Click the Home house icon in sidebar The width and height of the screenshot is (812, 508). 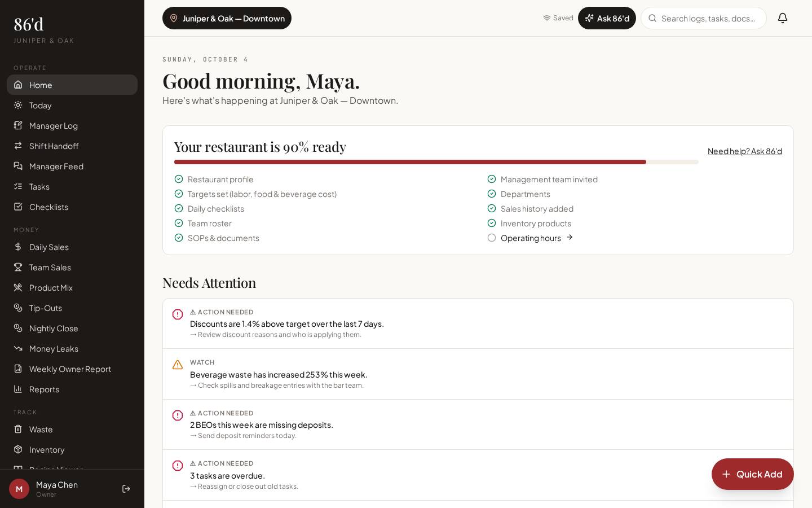[18, 85]
